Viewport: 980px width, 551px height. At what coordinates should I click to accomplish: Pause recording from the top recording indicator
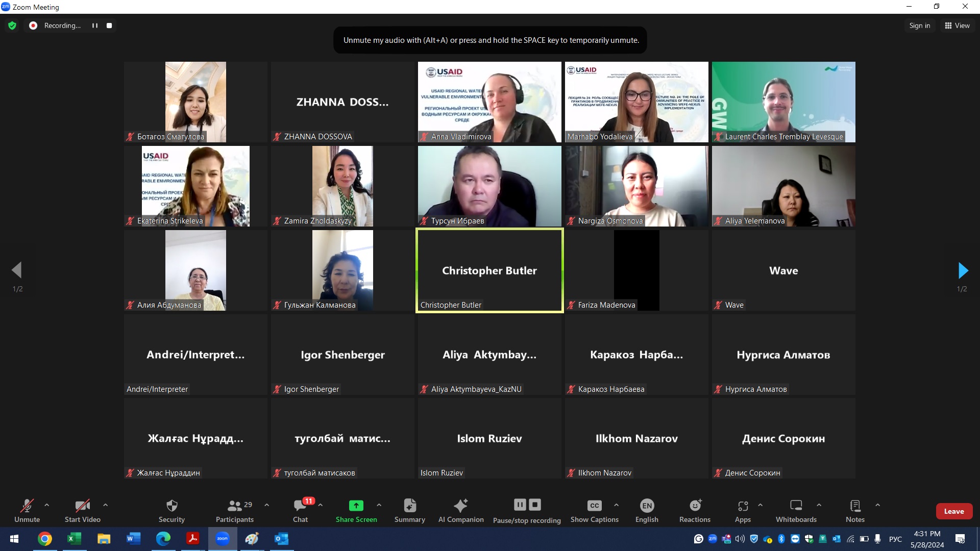tap(95, 26)
